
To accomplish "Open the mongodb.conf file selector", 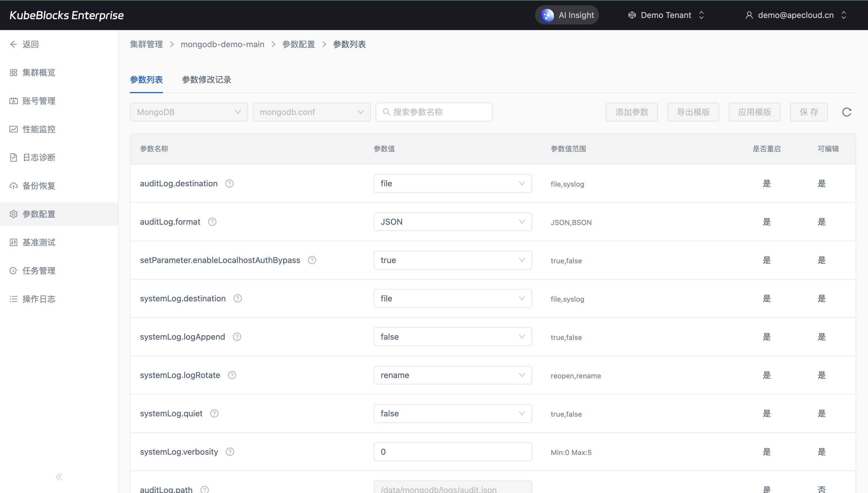I will pos(311,112).
